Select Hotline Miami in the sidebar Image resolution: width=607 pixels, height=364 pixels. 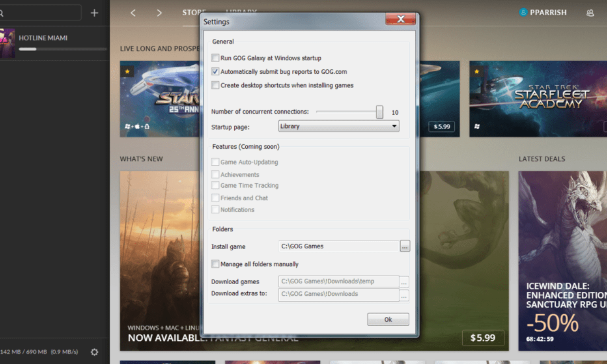tap(43, 38)
